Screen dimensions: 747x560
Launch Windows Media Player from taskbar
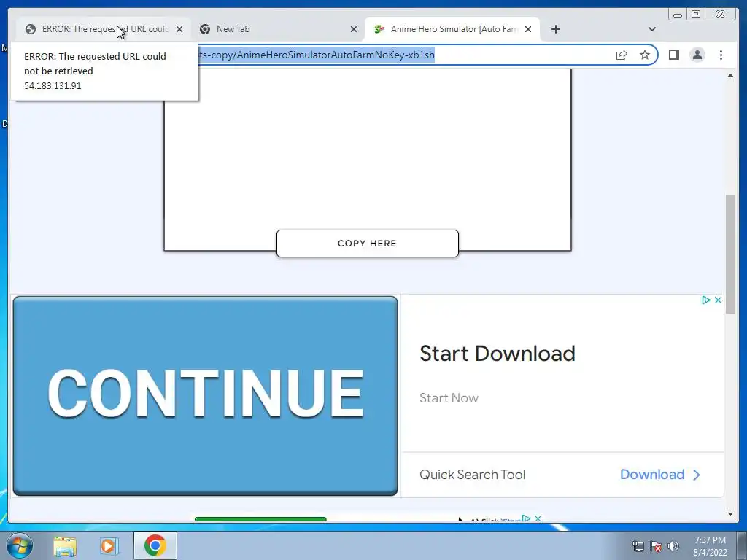[x=109, y=545]
